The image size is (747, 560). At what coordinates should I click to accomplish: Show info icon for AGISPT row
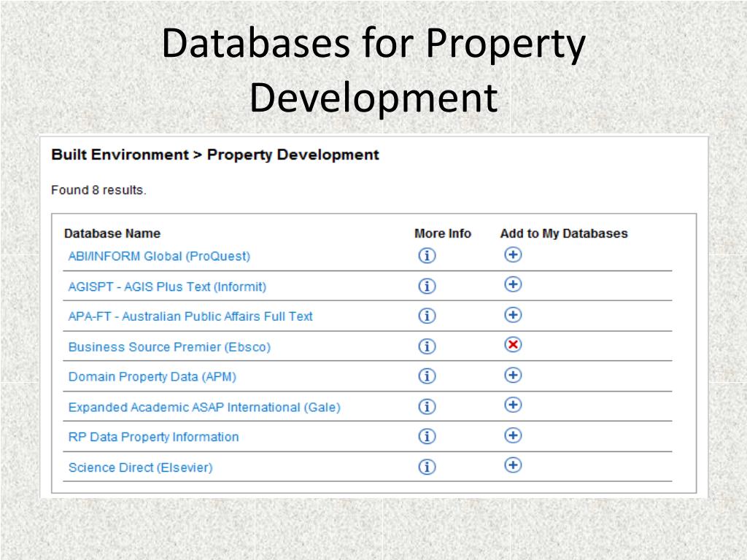tap(427, 287)
